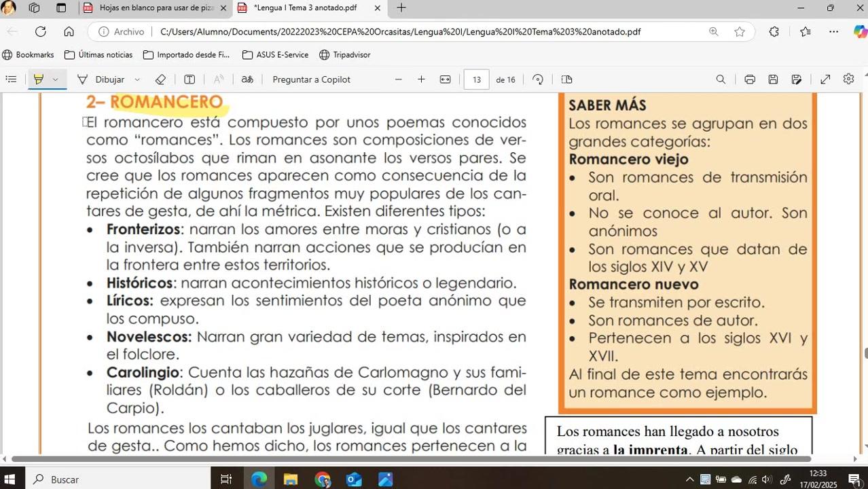Viewport: 868px width, 489px height.
Task: Open the table of contents sidebar
Action: 11,79
